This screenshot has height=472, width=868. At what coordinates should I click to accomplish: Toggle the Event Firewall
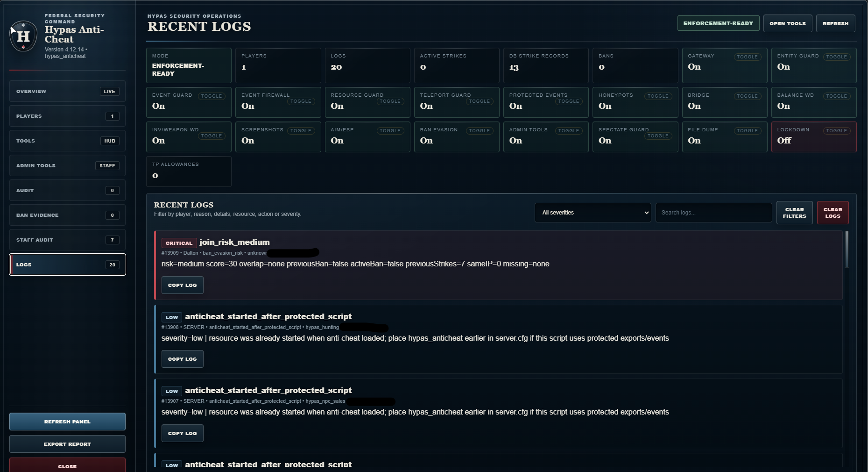click(x=301, y=101)
